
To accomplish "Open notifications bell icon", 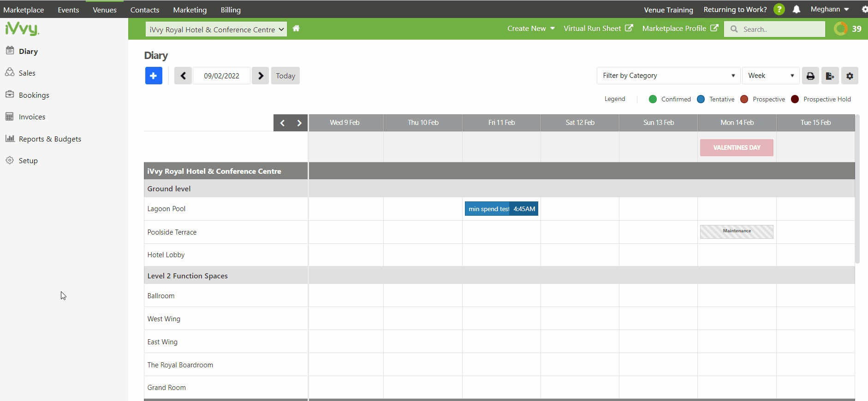I will [797, 9].
